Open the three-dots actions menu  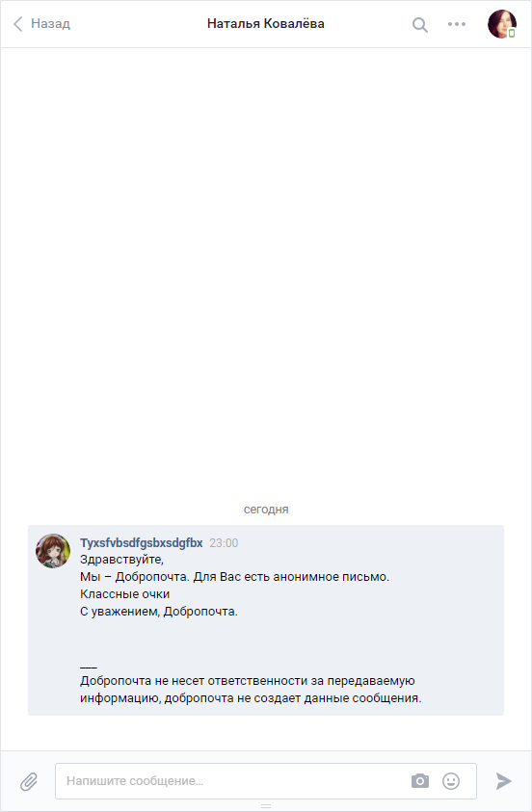tap(457, 24)
